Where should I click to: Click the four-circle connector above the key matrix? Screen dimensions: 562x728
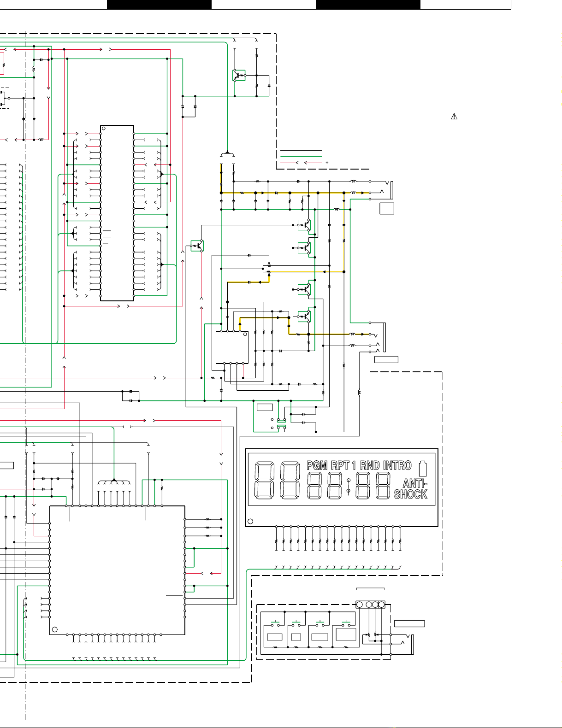tap(370, 604)
